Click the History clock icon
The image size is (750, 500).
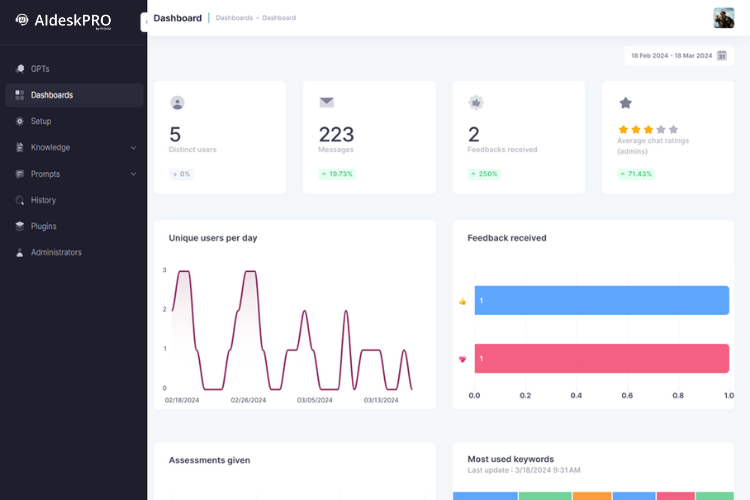20,200
